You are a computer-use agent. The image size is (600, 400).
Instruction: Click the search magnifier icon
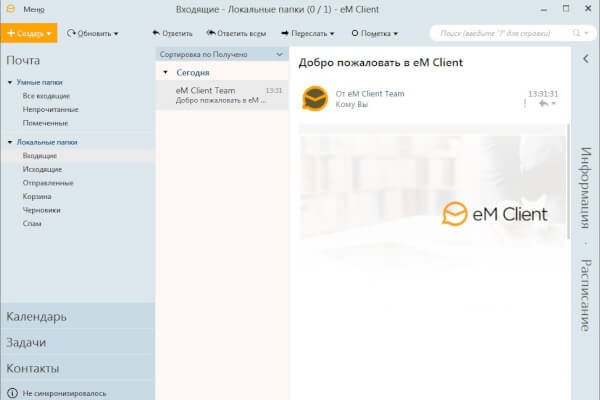pos(576,33)
